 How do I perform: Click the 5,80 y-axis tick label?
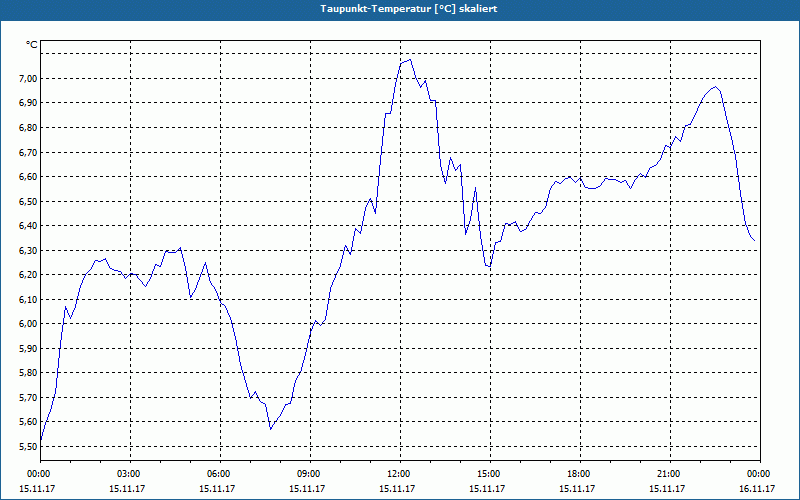[x=28, y=373]
